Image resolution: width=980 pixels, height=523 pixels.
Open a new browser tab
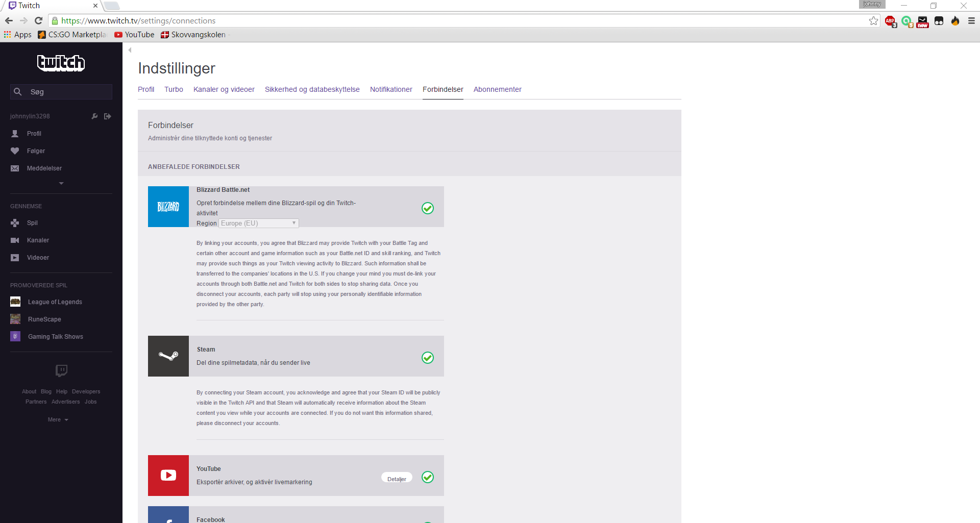pos(112,6)
